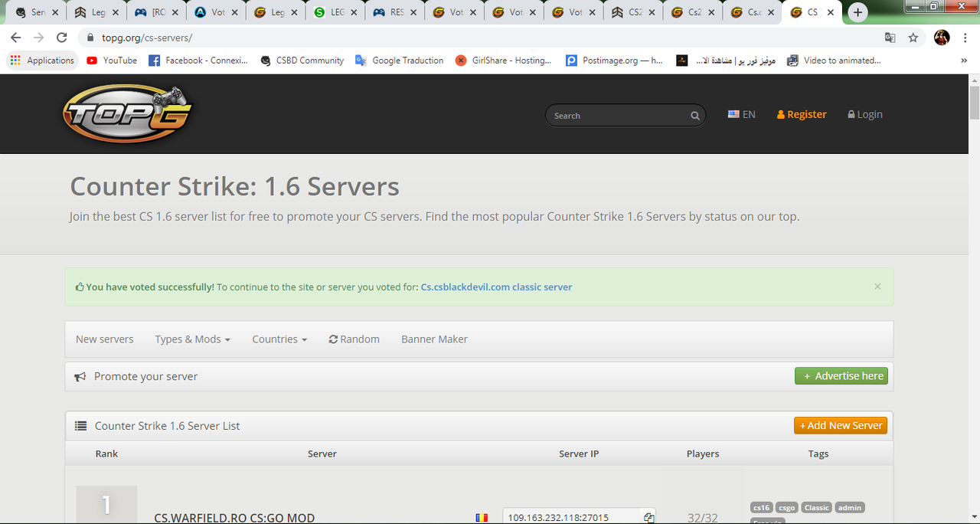Click the Advertise here button

(x=841, y=376)
